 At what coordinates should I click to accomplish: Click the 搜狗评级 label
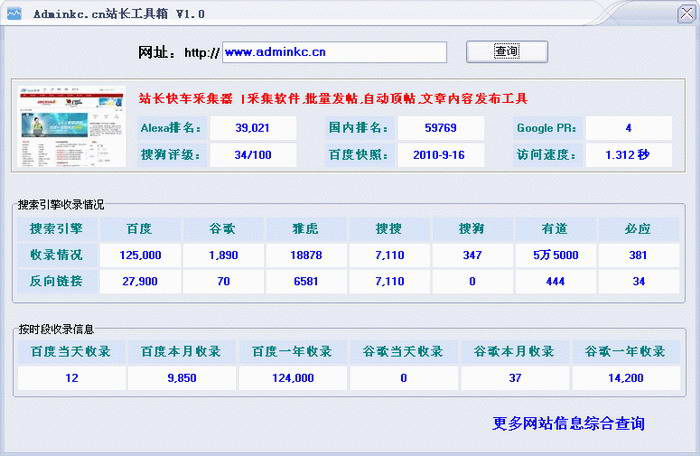point(171,155)
